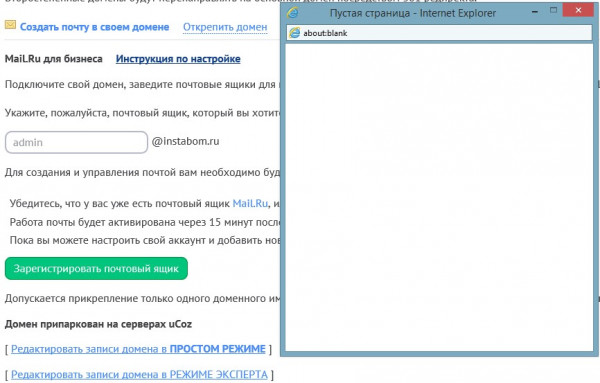600x383 pixels.
Task: Click the Зарегистрировать почтовый ящик button
Action: coord(96,269)
